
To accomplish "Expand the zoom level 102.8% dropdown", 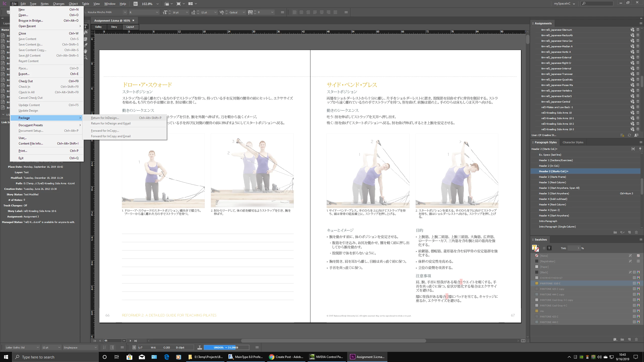I will [157, 4].
